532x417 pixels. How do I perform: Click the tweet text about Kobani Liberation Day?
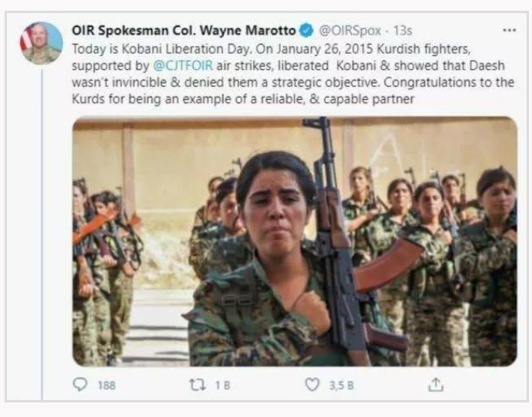click(293, 74)
